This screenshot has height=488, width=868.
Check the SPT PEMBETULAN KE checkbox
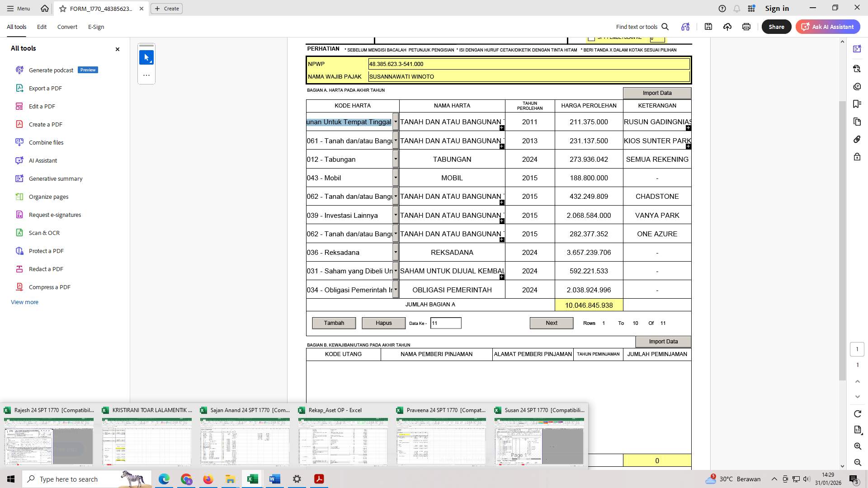(592, 38)
